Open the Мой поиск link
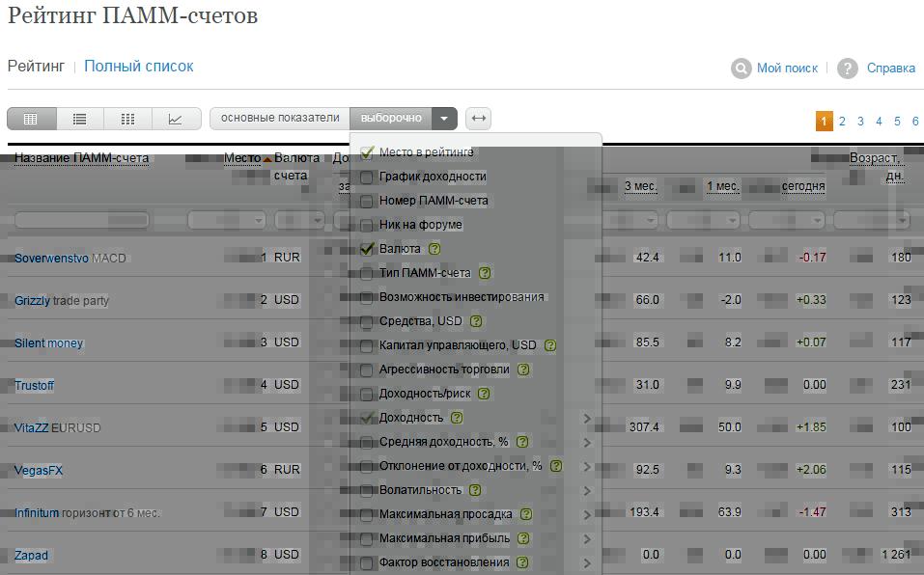The width and height of the screenshot is (924, 575). click(787, 68)
